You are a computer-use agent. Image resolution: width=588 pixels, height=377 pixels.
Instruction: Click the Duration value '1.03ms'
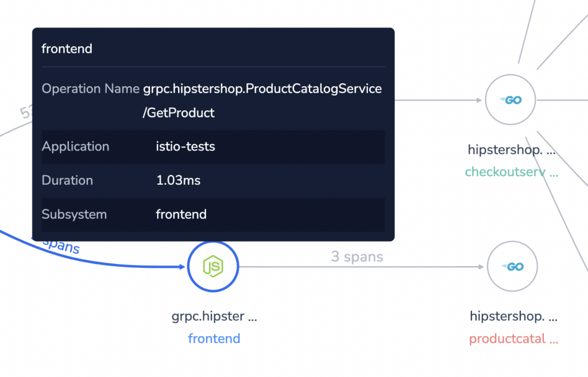coord(178,181)
